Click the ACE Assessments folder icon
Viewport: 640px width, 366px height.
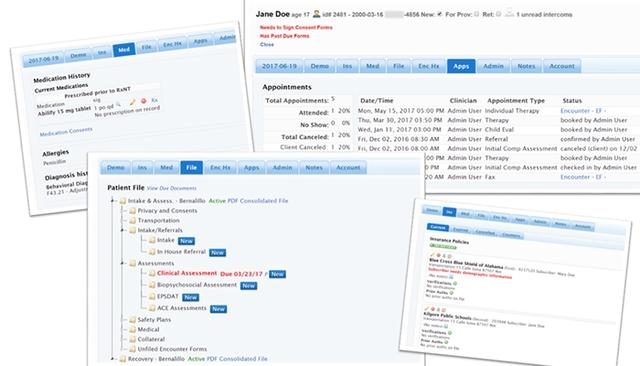152,308
